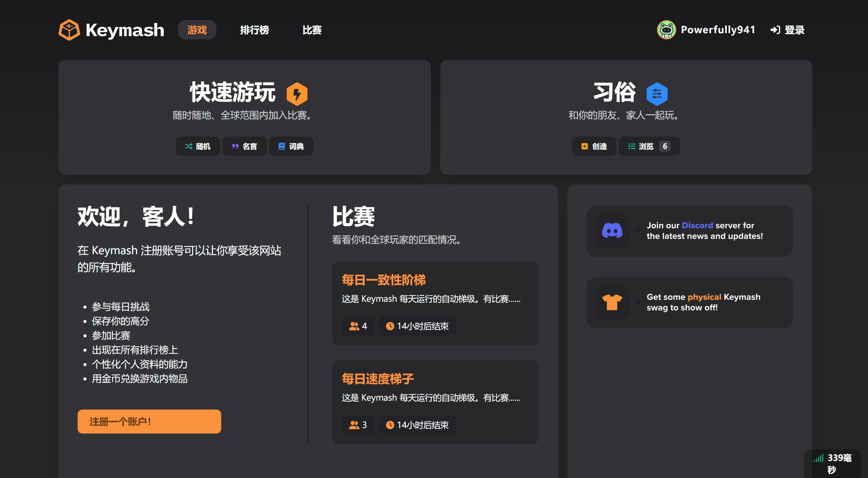This screenshot has width=868, height=478.
Task: Click 14小时后结束 in 每日速度梯子 card
Action: 423,425
